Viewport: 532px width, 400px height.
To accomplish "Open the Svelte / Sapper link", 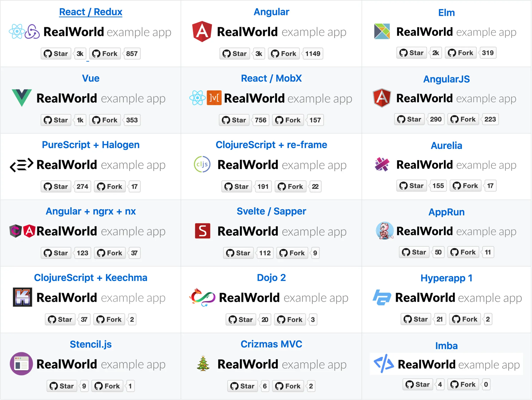I will pos(271,211).
